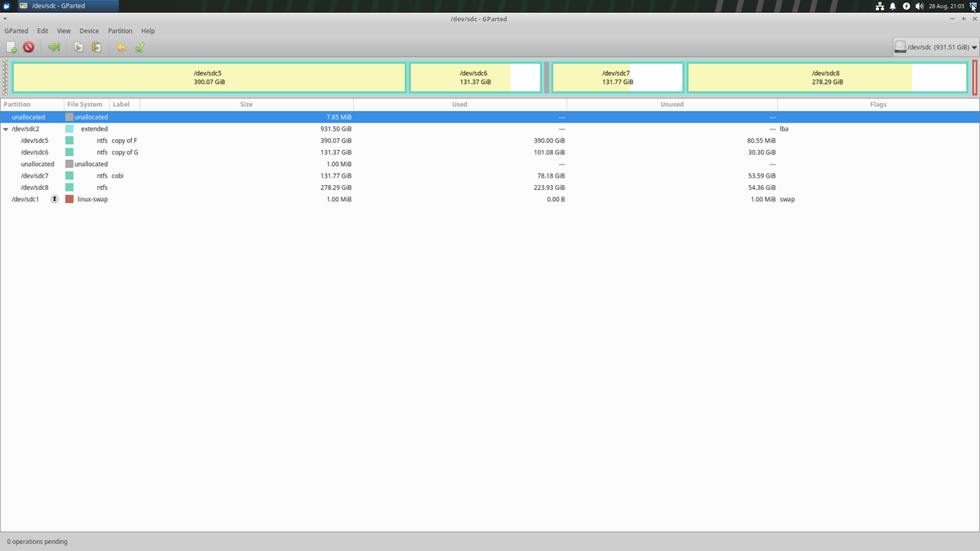Sort by the File System column header
The image size is (980, 551).
tap(87, 104)
